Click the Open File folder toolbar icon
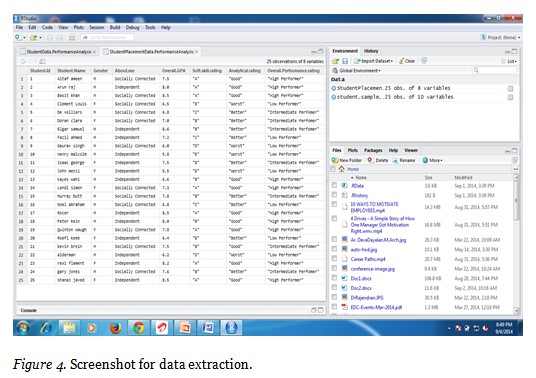This screenshot has width=536, height=378. (x=33, y=37)
